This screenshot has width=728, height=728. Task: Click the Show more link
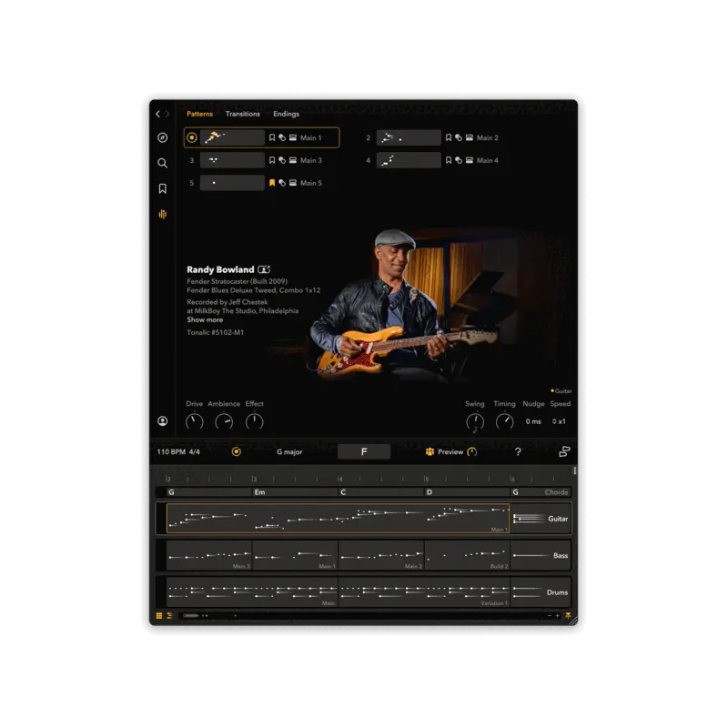click(205, 320)
